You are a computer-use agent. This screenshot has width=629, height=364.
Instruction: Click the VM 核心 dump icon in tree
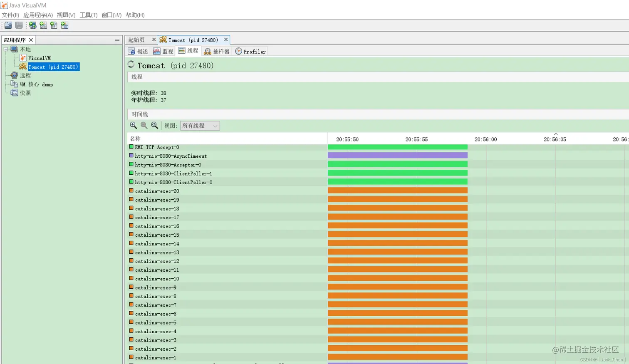[14, 84]
